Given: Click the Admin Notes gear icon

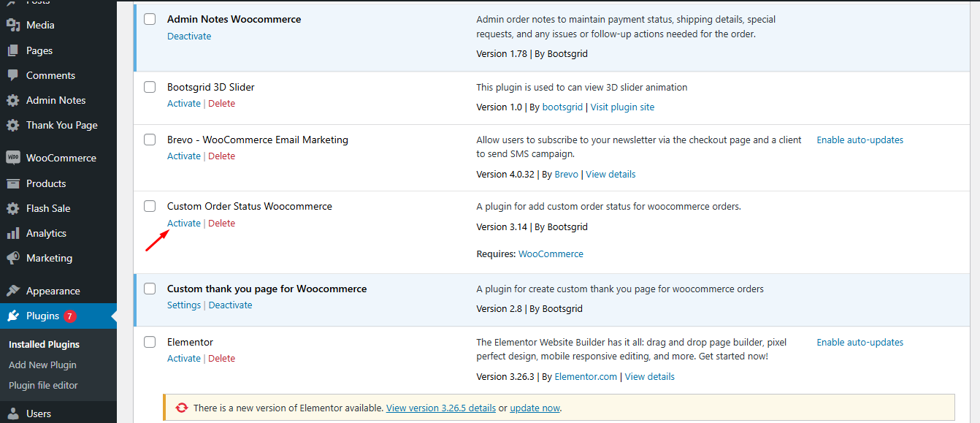Looking at the screenshot, I should tap(13, 100).
